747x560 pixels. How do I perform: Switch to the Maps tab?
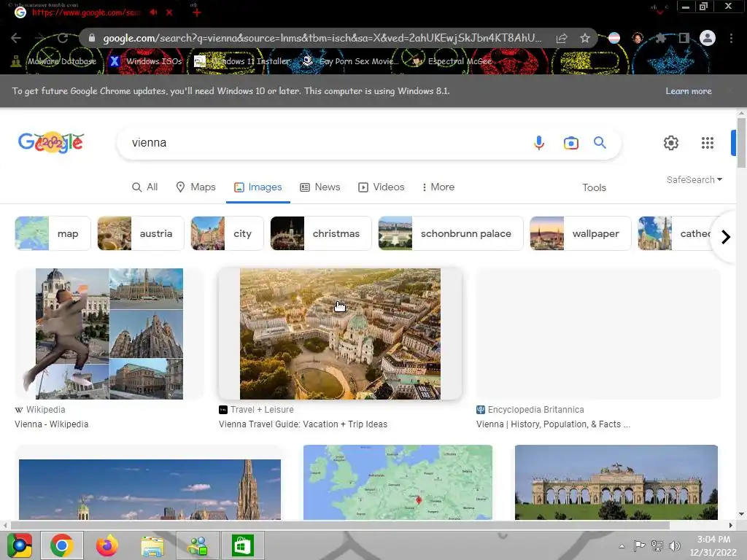click(x=196, y=187)
